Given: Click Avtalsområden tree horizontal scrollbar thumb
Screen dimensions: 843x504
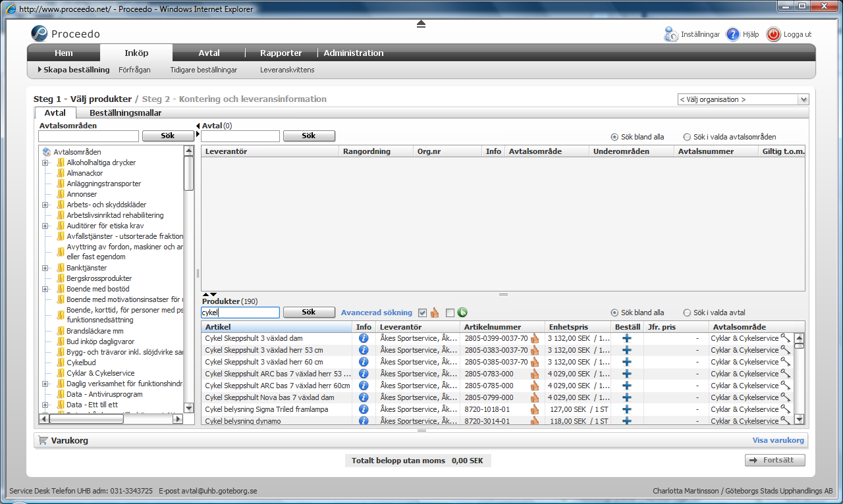Looking at the screenshot, I should tap(86, 418).
